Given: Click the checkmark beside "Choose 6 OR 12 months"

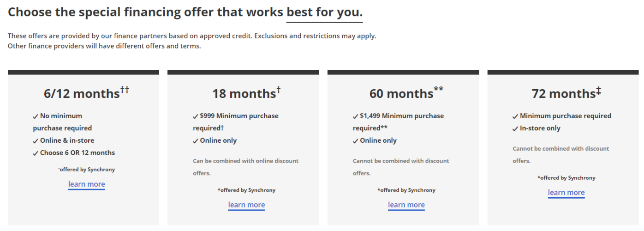Looking at the screenshot, I should click(x=36, y=153).
